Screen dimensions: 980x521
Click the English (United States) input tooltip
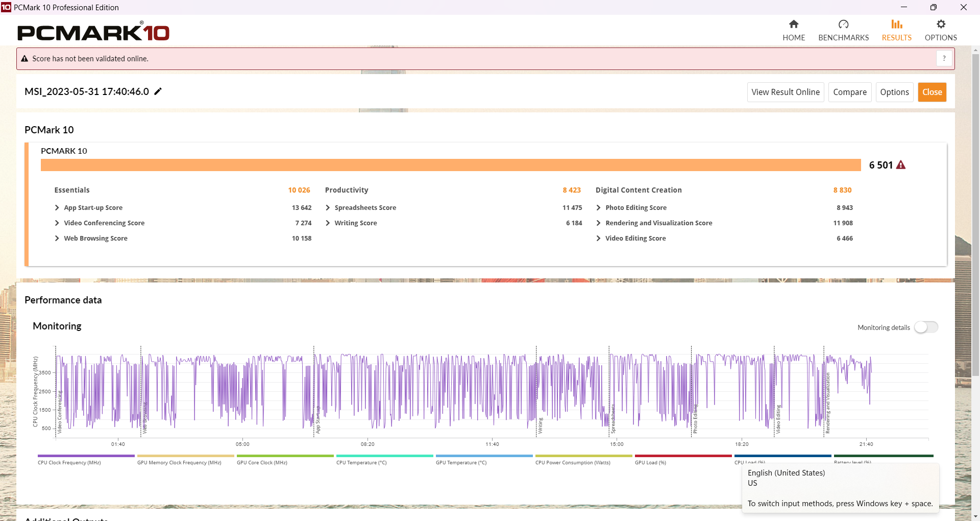(840, 488)
